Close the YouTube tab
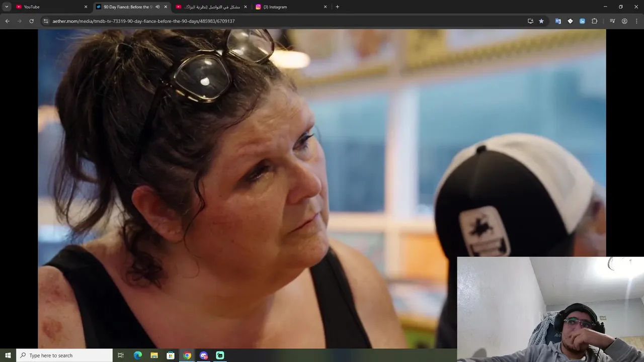This screenshot has height=362, width=644. coord(86,7)
